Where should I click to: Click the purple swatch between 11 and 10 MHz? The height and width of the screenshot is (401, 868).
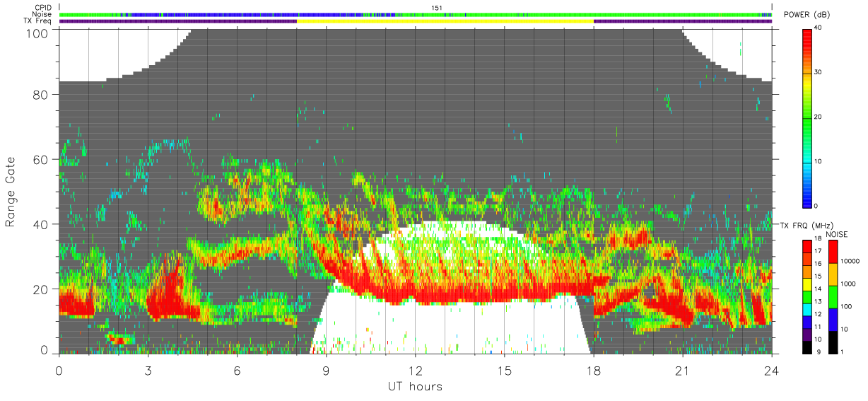[x=807, y=335]
